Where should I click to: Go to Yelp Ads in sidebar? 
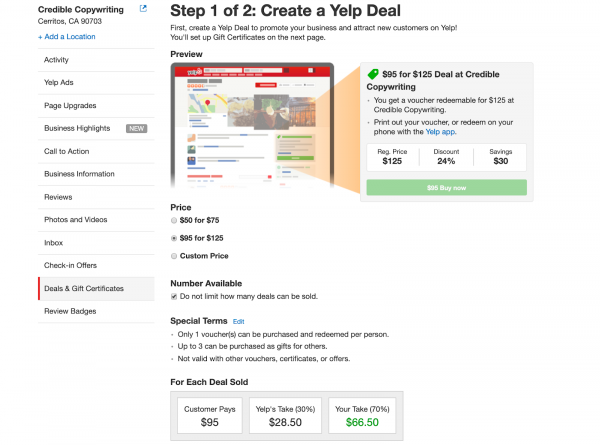[x=96, y=83]
